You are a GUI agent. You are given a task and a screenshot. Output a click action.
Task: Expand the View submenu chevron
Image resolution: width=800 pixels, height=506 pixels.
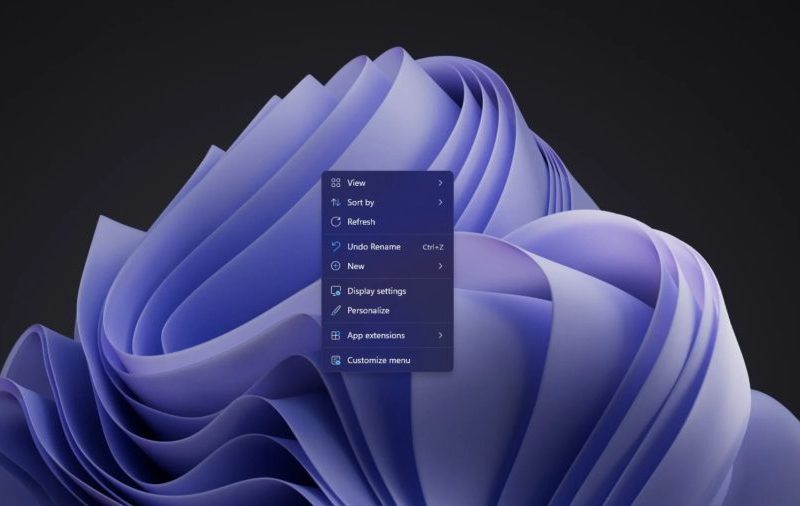[x=440, y=183]
